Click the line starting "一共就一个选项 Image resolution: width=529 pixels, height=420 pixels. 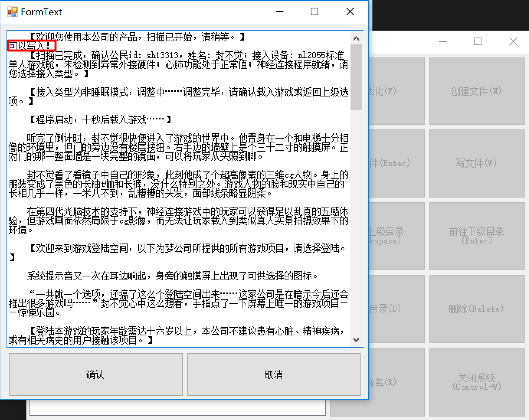[x=179, y=304]
